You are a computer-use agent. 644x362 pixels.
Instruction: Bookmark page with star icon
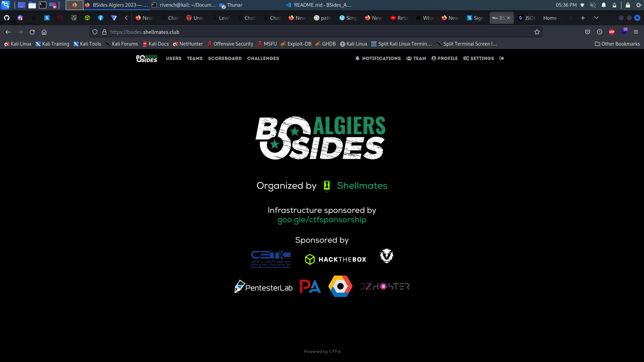tap(537, 32)
